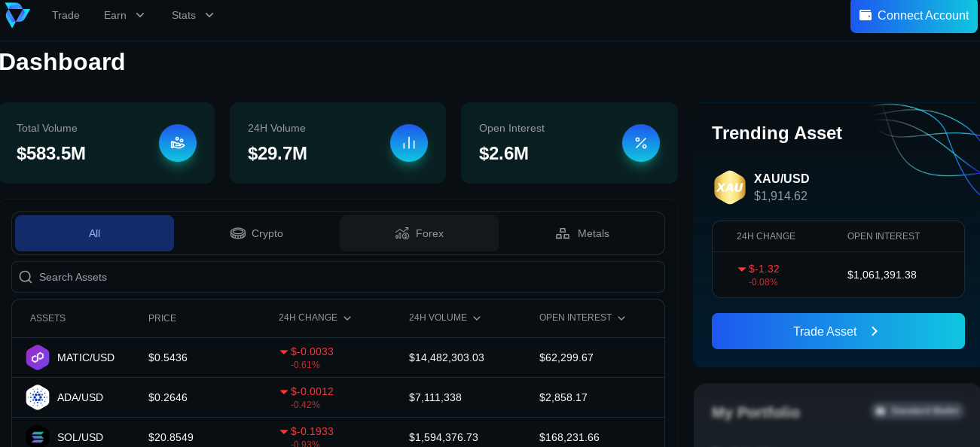Click the ASSETS column header

[47, 318]
